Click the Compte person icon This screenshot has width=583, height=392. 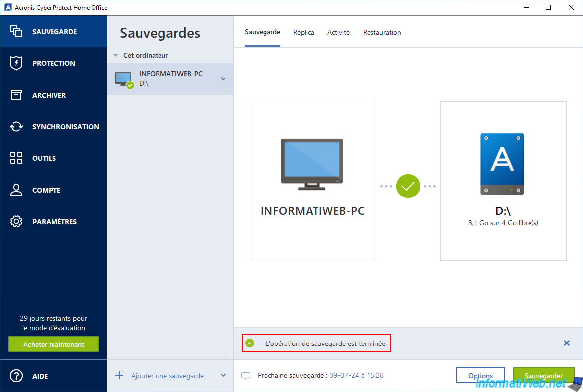[16, 190]
